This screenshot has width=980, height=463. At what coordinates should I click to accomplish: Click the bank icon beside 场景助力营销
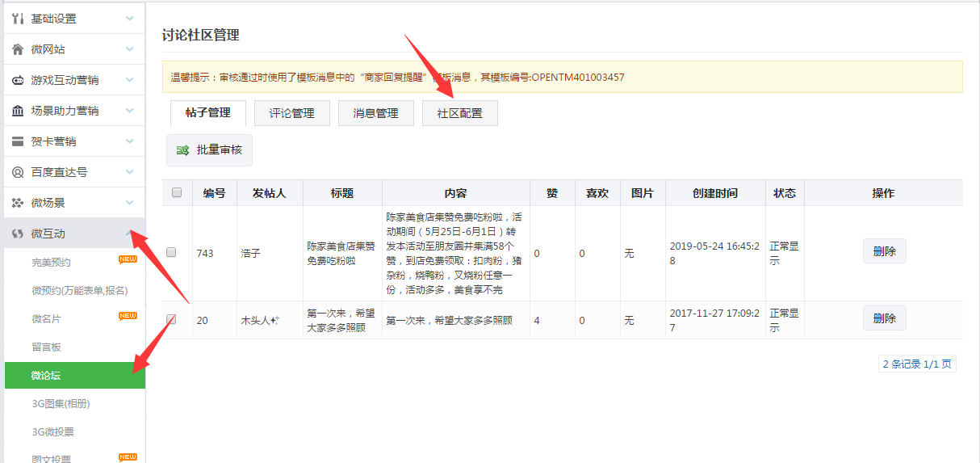click(x=18, y=111)
